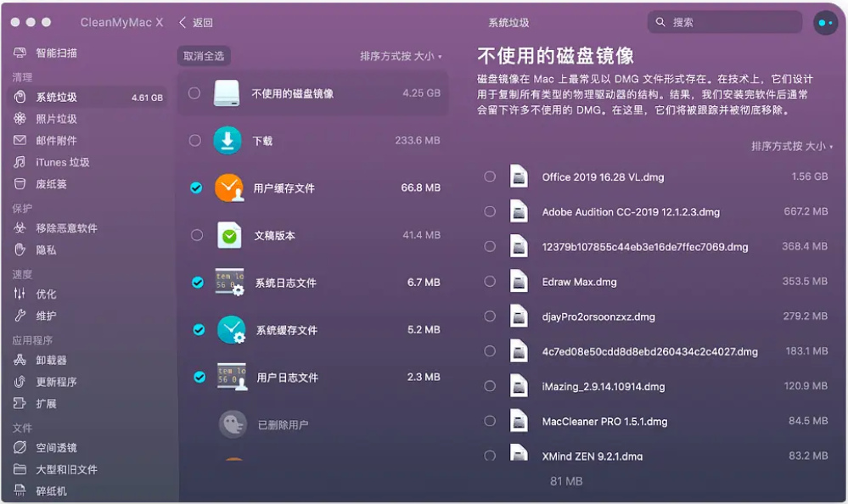Select the 大型和旧文件 folder icon
This screenshot has height=504, width=848.
[x=20, y=469]
